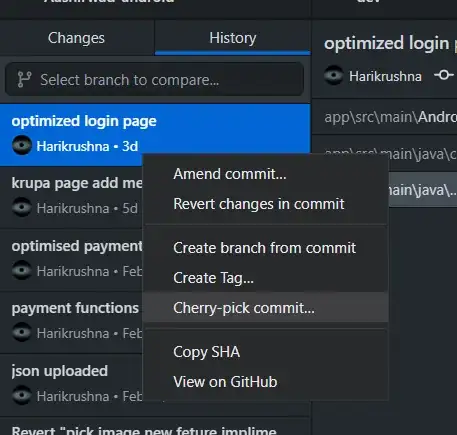Screen dimensions: 457x435
Task: Switch to the History tab
Action: click(x=233, y=38)
